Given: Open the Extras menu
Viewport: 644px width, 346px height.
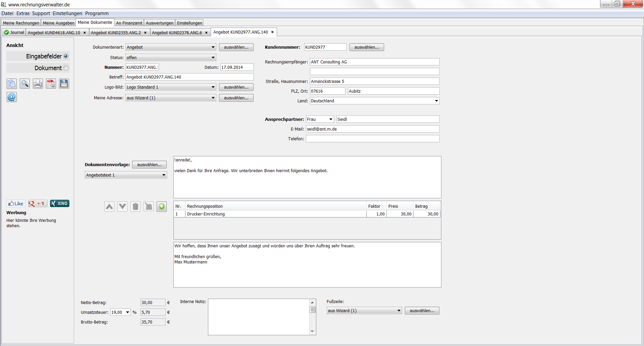Looking at the screenshot, I should [23, 13].
